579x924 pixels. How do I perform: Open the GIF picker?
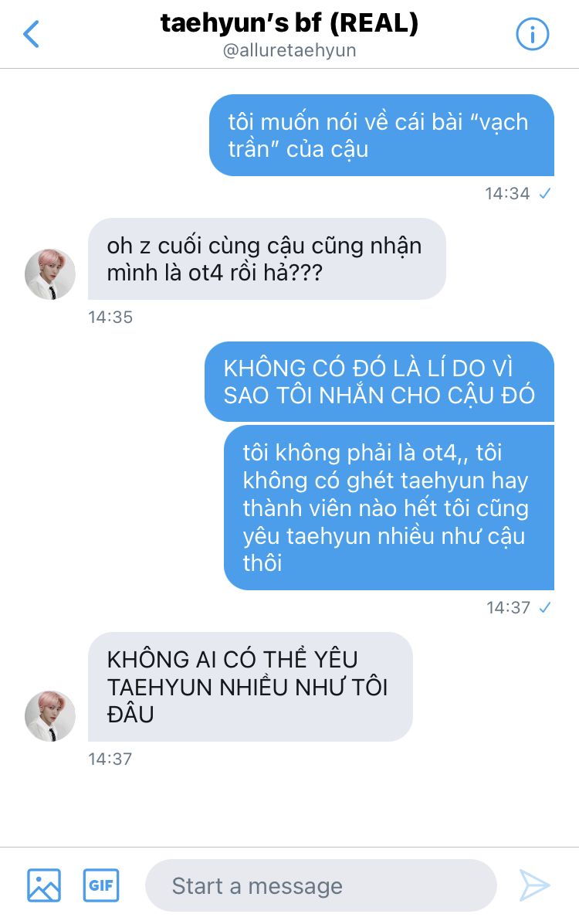[100, 885]
